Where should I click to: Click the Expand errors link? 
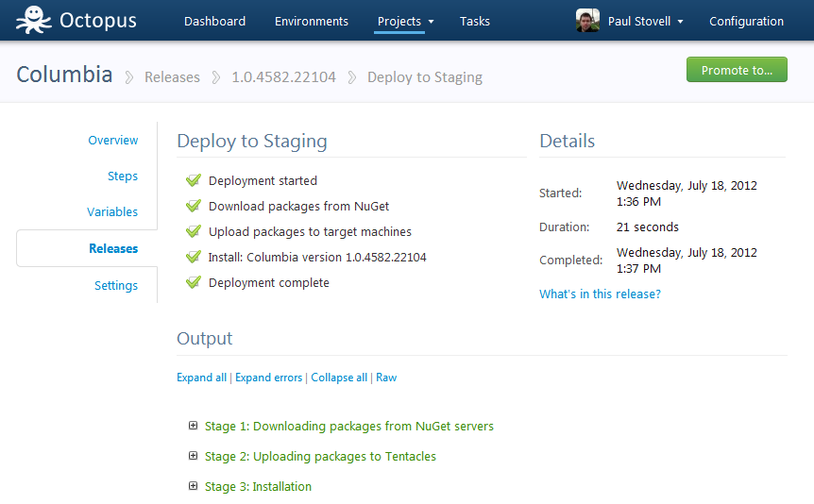pyautogui.click(x=268, y=378)
